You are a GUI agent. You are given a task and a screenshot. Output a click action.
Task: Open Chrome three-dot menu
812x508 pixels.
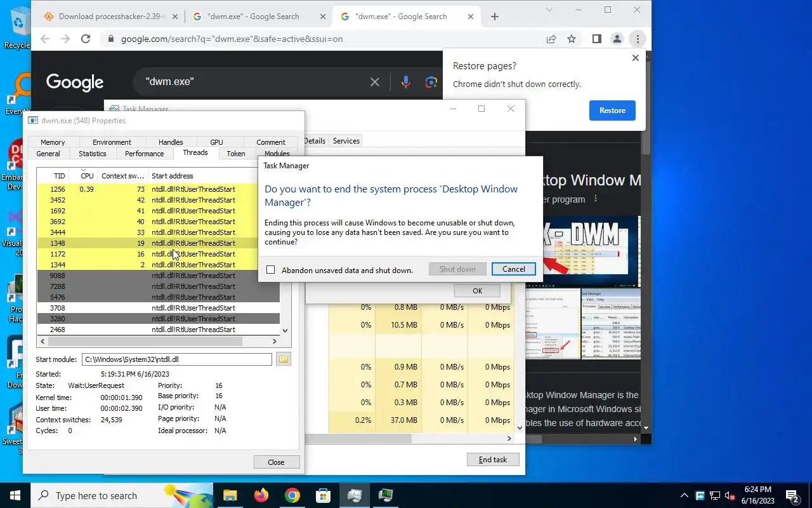click(x=638, y=39)
